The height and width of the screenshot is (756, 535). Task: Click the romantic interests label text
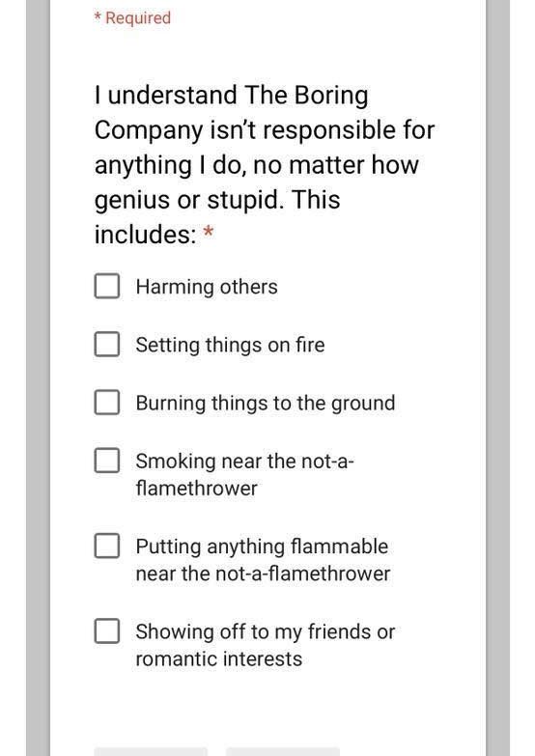(219, 658)
